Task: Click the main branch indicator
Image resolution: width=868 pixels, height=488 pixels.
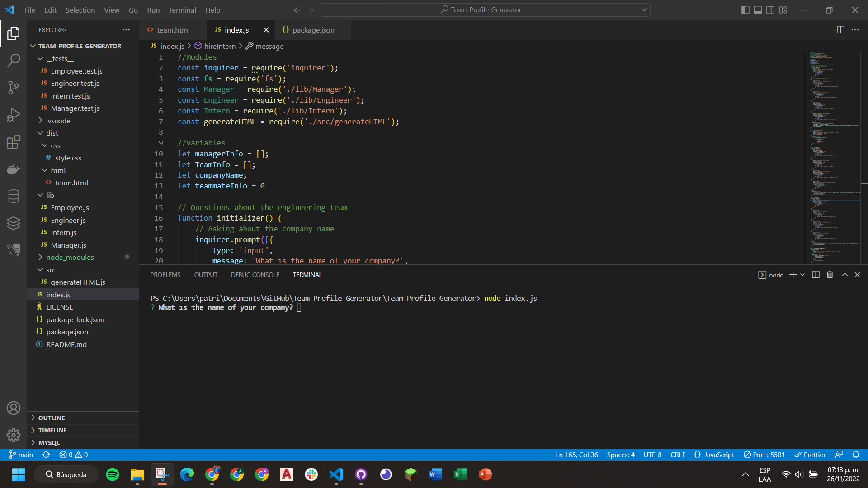Action: point(21,455)
